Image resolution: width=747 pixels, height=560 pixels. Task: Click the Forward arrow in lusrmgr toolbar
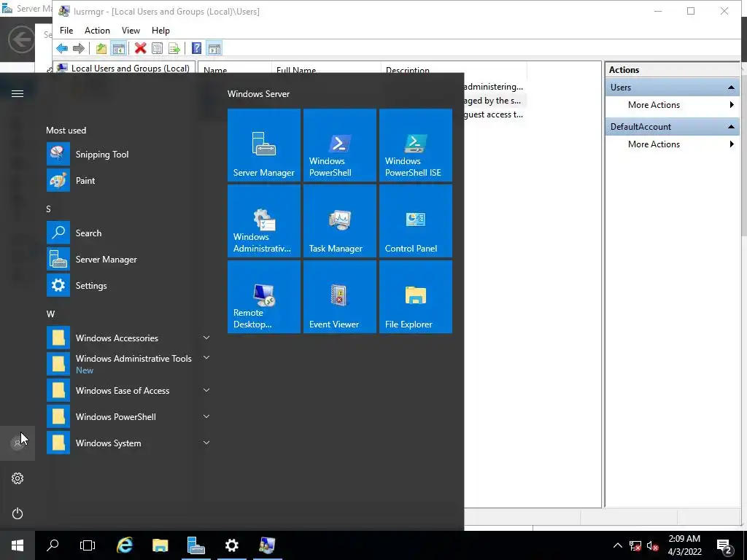pos(79,48)
